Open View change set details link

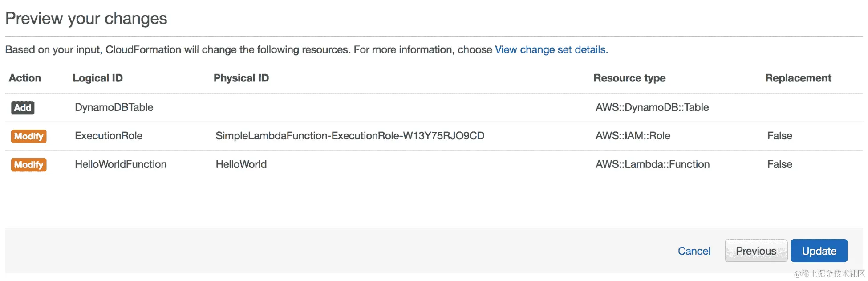click(551, 49)
